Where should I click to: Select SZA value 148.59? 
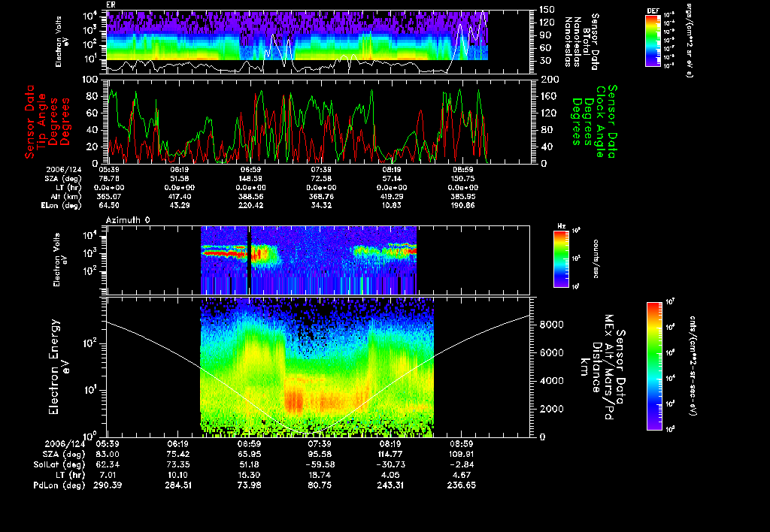tap(250, 179)
